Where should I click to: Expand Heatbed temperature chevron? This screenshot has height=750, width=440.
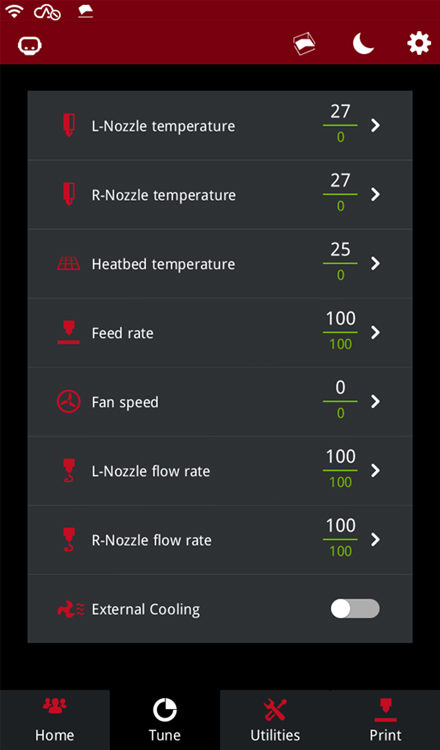tap(376, 264)
